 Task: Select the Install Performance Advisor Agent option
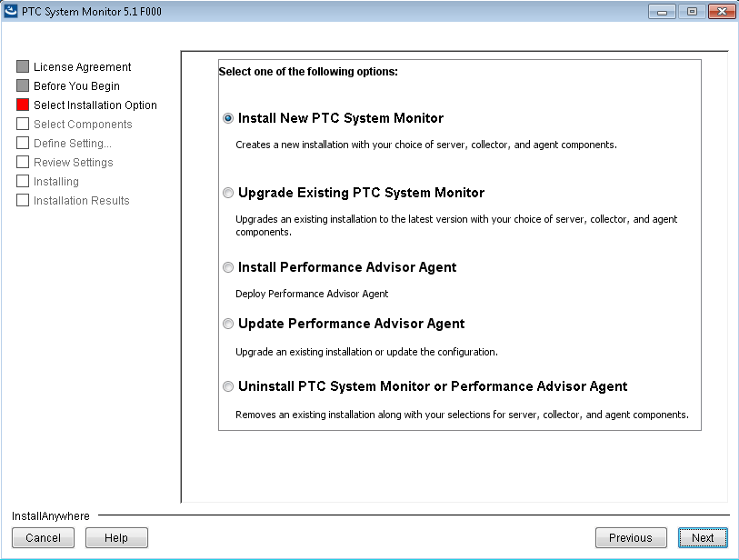227,266
